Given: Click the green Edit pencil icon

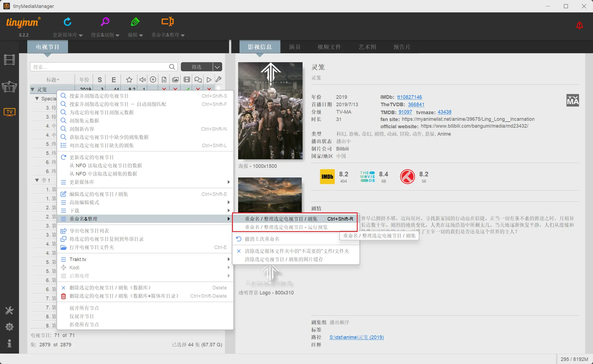Looking at the screenshot, I should (135, 22).
